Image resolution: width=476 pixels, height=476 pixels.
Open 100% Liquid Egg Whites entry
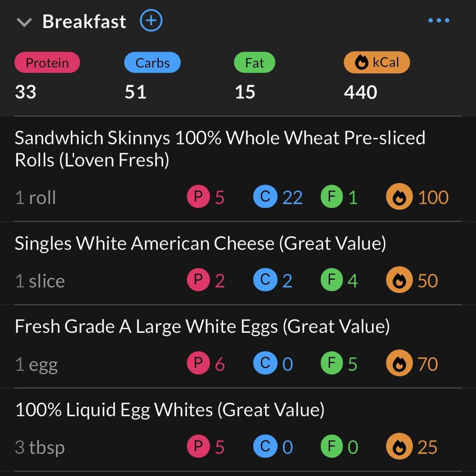point(170,410)
